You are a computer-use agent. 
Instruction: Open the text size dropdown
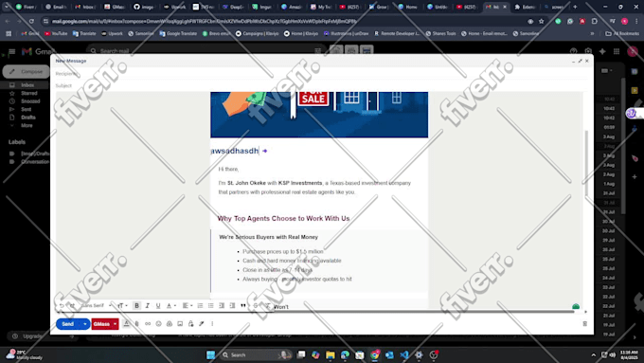point(122,305)
